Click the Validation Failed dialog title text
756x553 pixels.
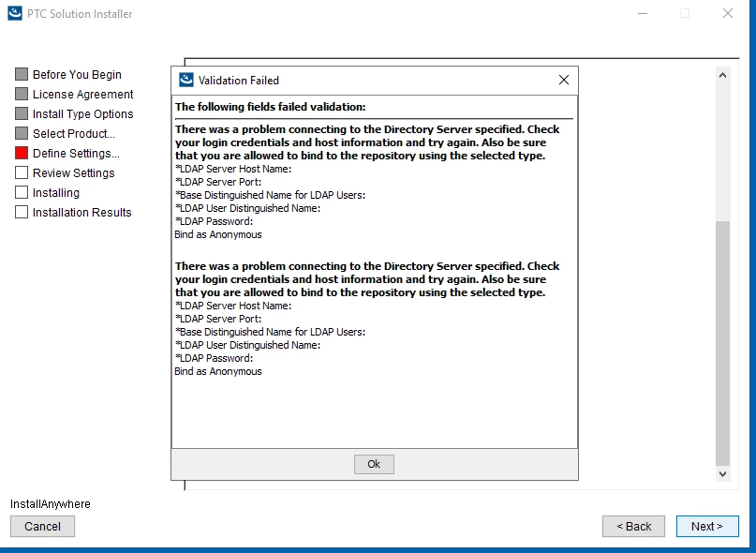click(x=239, y=81)
